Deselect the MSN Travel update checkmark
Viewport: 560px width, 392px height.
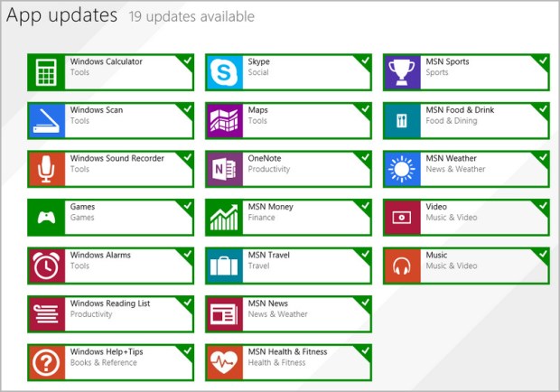click(365, 253)
